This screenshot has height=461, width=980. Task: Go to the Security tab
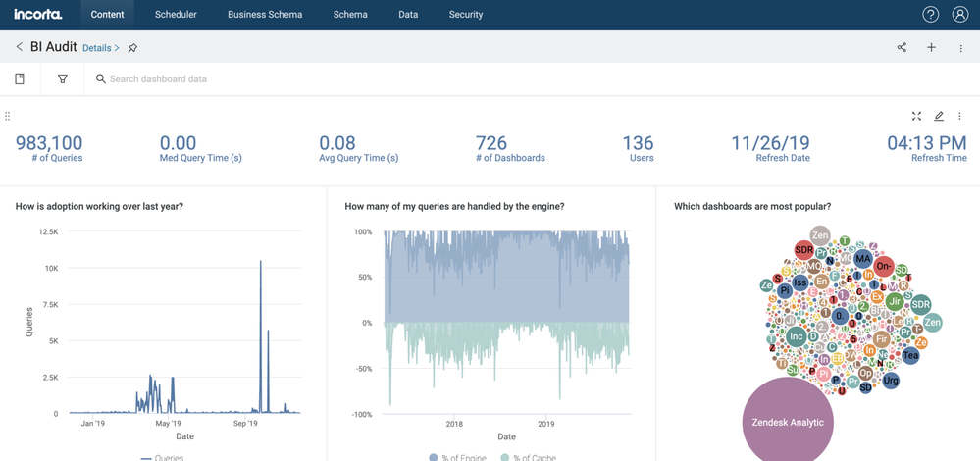pyautogui.click(x=465, y=15)
